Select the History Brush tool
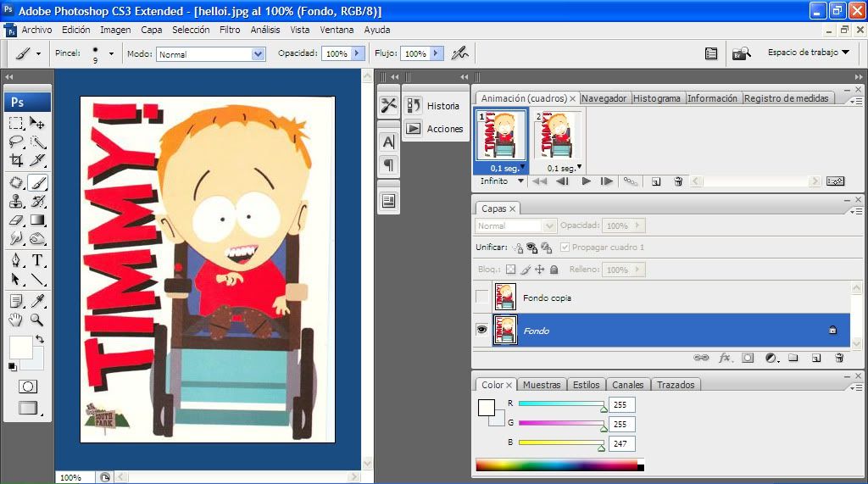868x484 pixels. 37,201
